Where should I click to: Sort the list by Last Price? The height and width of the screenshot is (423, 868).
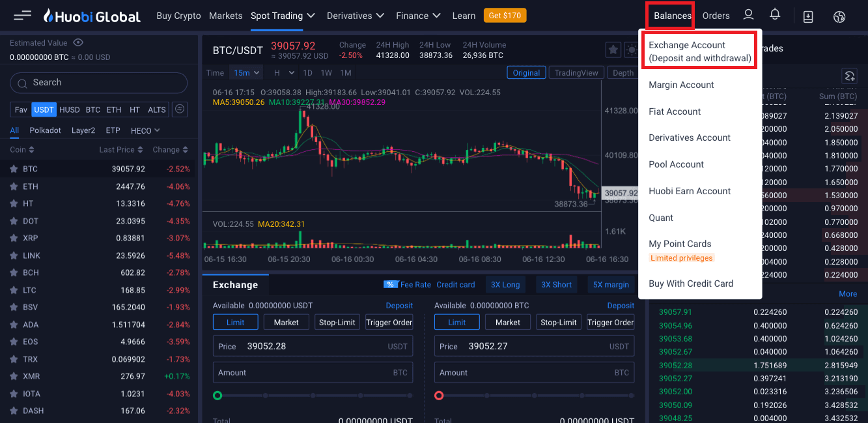click(121, 150)
